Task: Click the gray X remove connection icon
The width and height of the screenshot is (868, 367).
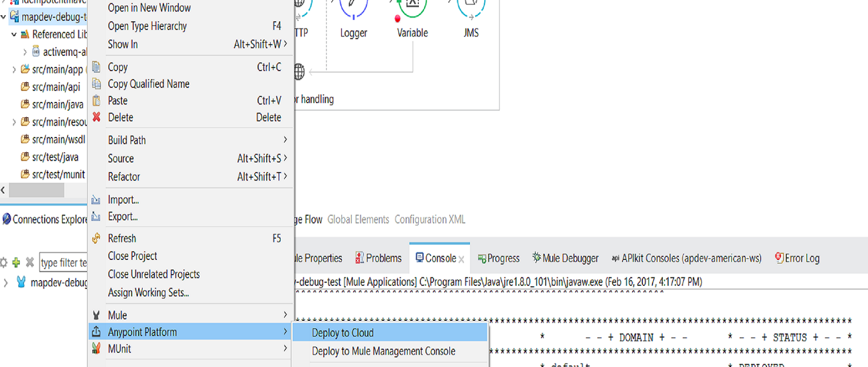Action: 30,263
